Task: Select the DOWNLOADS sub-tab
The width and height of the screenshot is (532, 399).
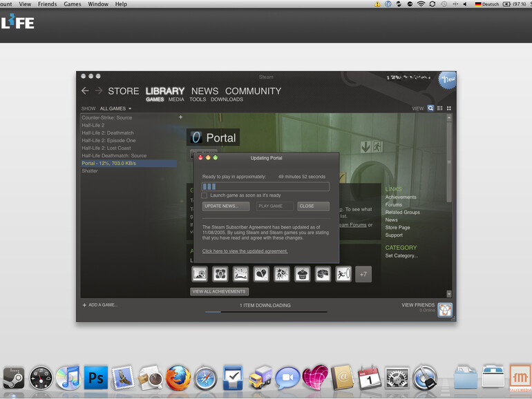Action: (x=227, y=99)
